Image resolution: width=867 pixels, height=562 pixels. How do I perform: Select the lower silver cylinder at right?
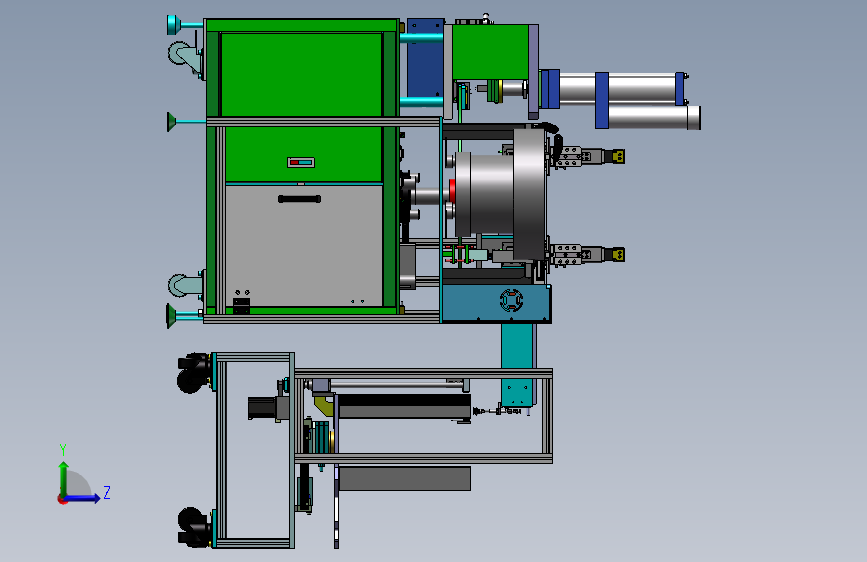[654, 117]
